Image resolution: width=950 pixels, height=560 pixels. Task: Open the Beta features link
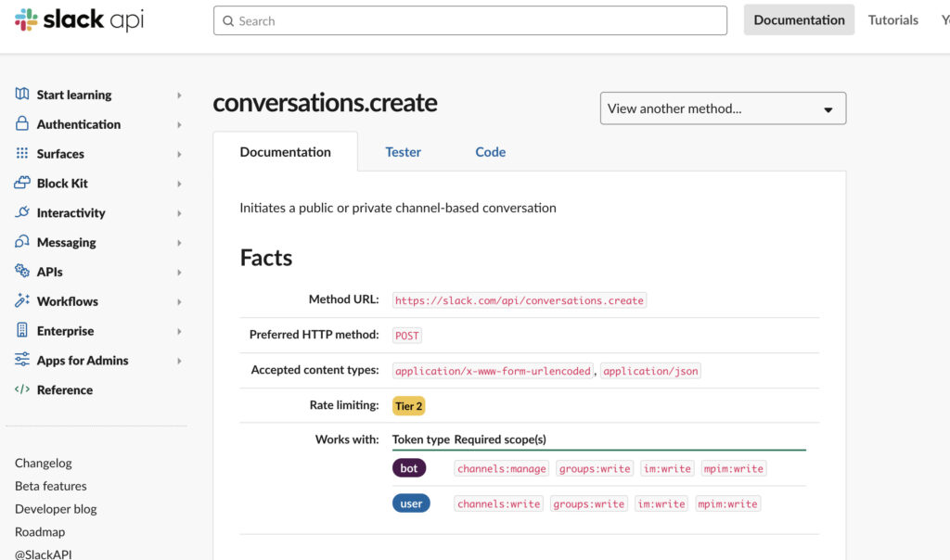(x=50, y=486)
